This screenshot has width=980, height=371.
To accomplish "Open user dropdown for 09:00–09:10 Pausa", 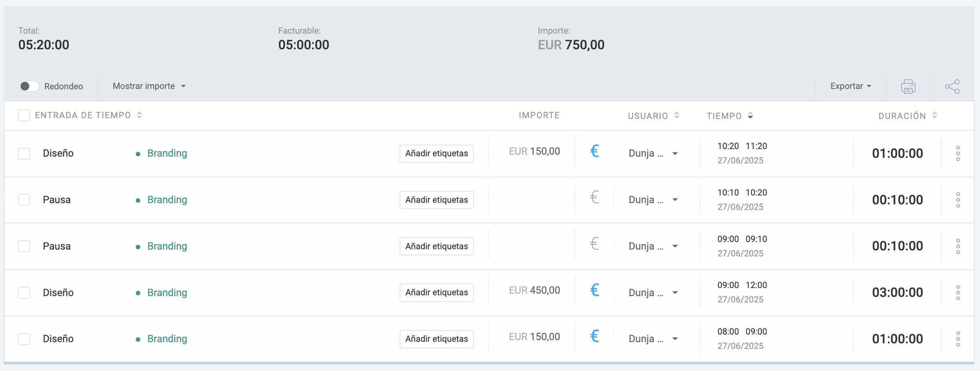I will click(653, 246).
